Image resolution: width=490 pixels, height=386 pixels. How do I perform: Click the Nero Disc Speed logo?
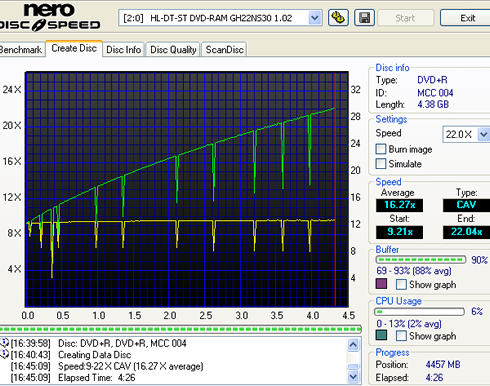click(x=50, y=18)
